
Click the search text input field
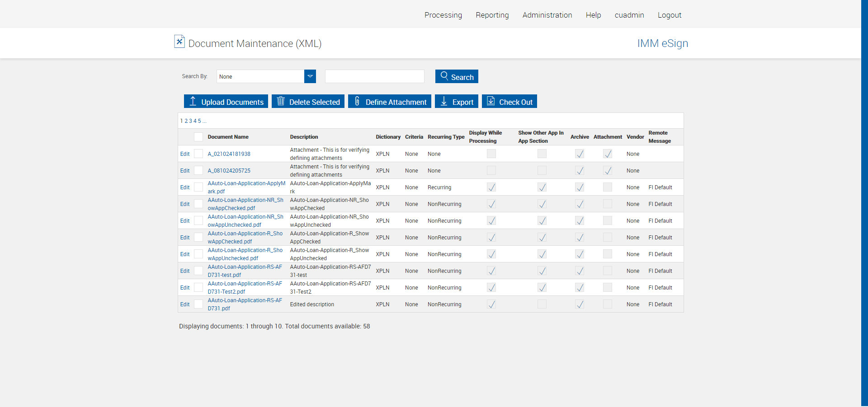click(x=374, y=76)
